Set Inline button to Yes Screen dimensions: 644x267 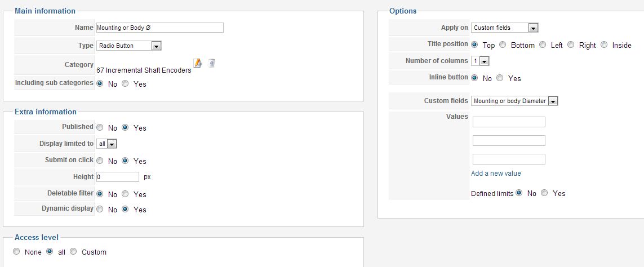click(x=499, y=78)
